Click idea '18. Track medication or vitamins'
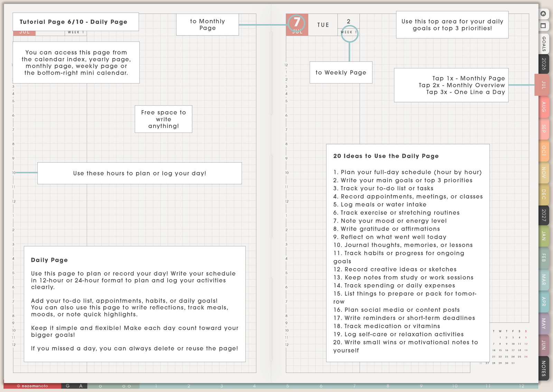The height and width of the screenshot is (392, 553). click(387, 326)
